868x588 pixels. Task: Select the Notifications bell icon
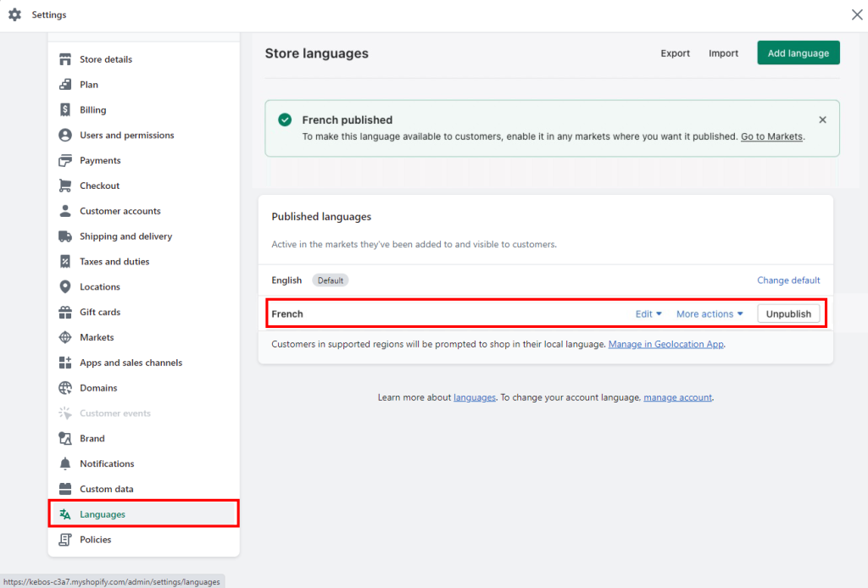tap(65, 463)
